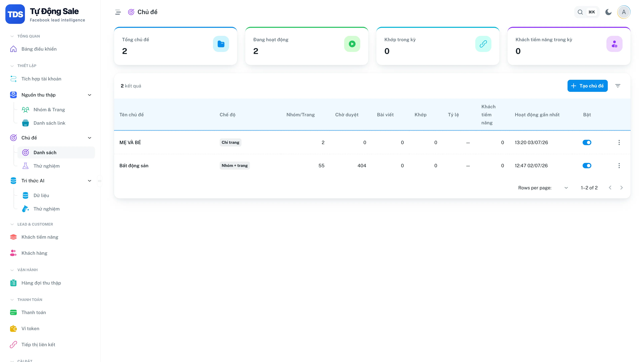
Task: Sort by the Tên chủ đề column header
Action: point(131,115)
